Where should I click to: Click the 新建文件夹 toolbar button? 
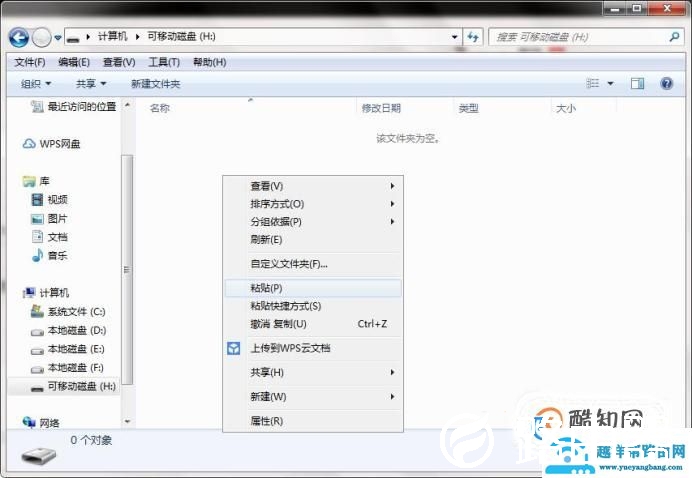(155, 83)
